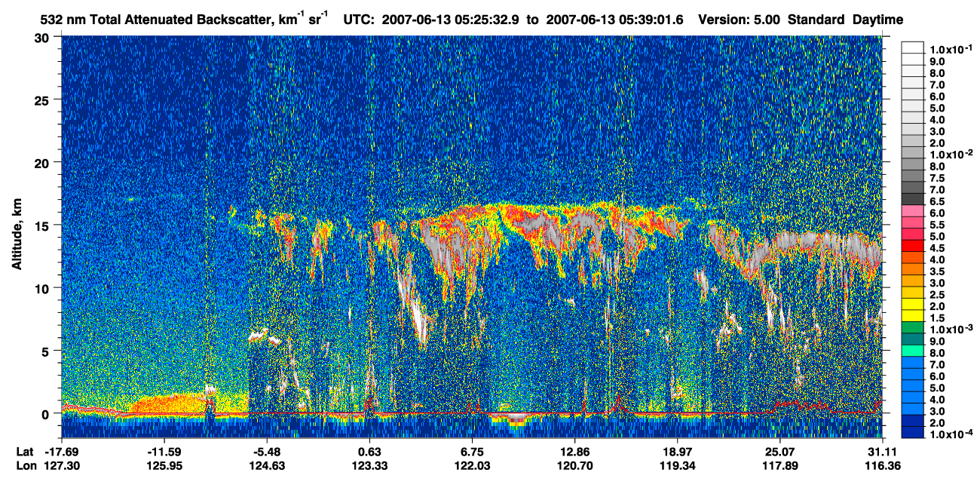Image resolution: width=980 pixels, height=503 pixels.
Task: Click latitude value '0.63'
Action: coord(369,452)
